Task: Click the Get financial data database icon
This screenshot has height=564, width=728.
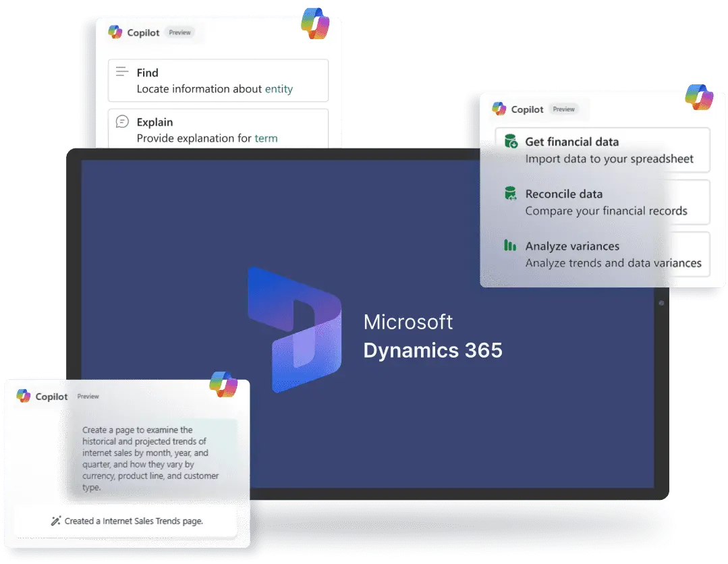Action: pyautogui.click(x=511, y=141)
